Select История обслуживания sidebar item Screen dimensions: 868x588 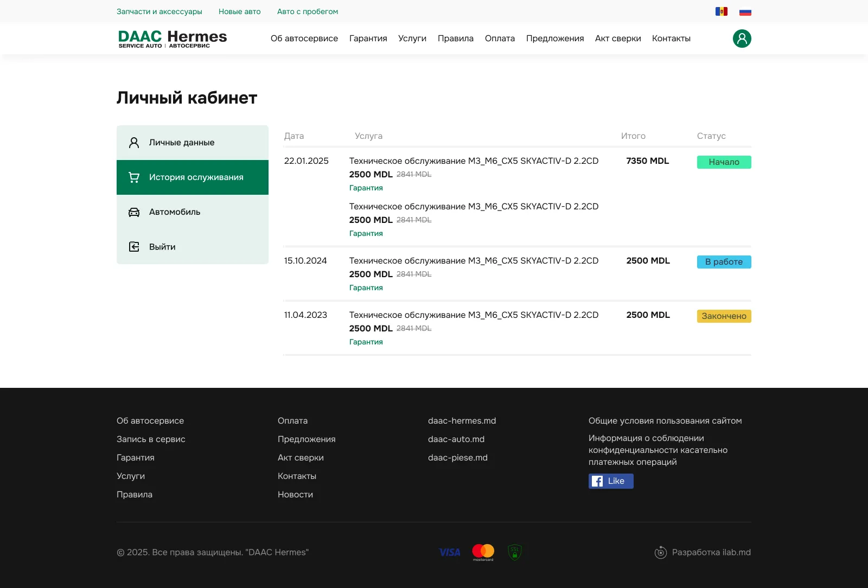(x=196, y=177)
